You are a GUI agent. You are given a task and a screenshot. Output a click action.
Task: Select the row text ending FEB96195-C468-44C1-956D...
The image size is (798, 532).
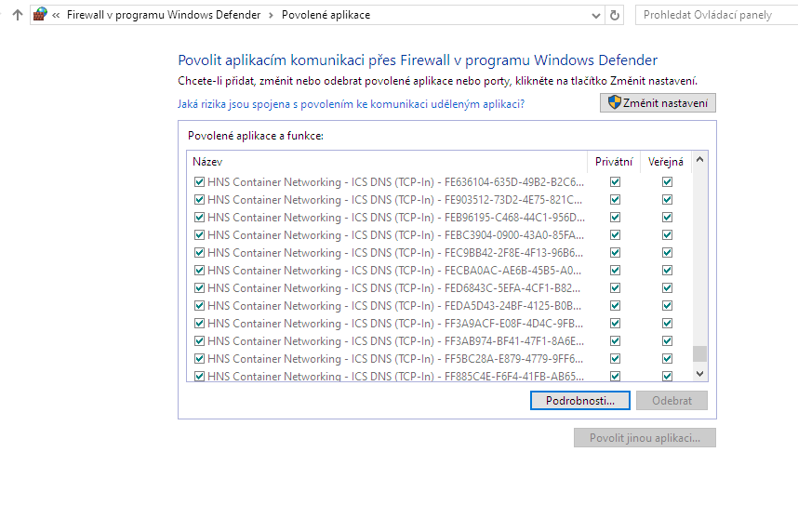pos(396,218)
